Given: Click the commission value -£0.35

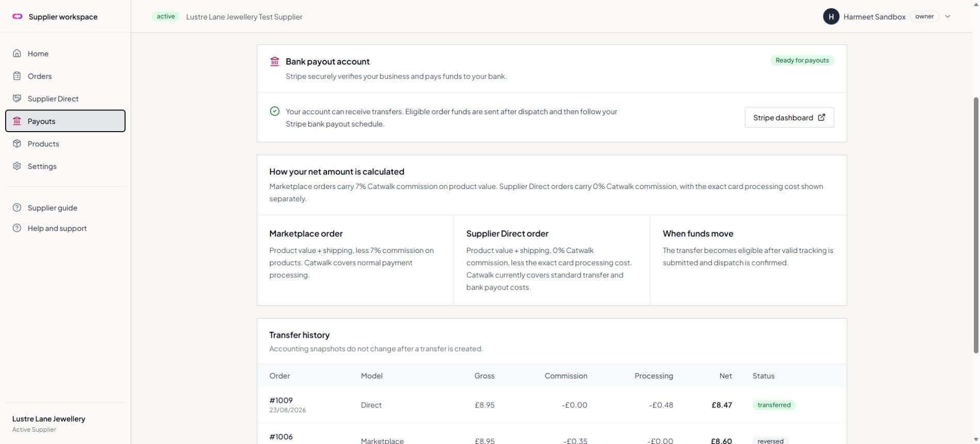Looking at the screenshot, I should [575, 440].
